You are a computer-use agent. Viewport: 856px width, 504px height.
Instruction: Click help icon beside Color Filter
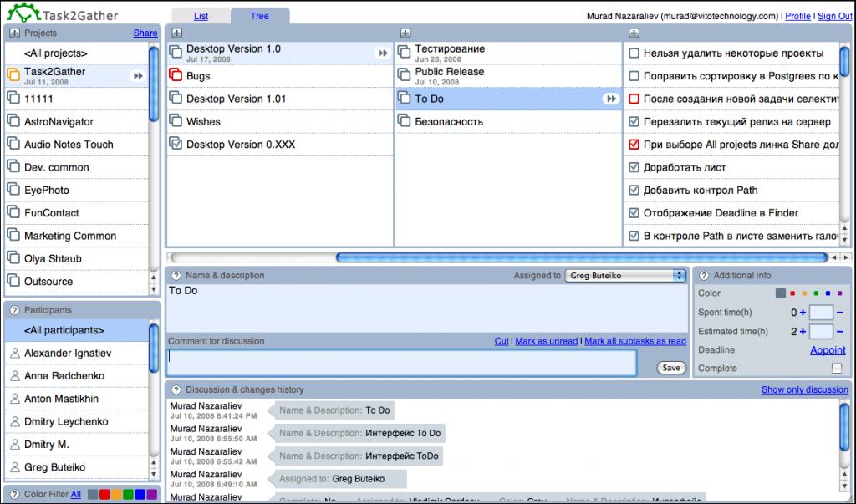pyautogui.click(x=14, y=494)
